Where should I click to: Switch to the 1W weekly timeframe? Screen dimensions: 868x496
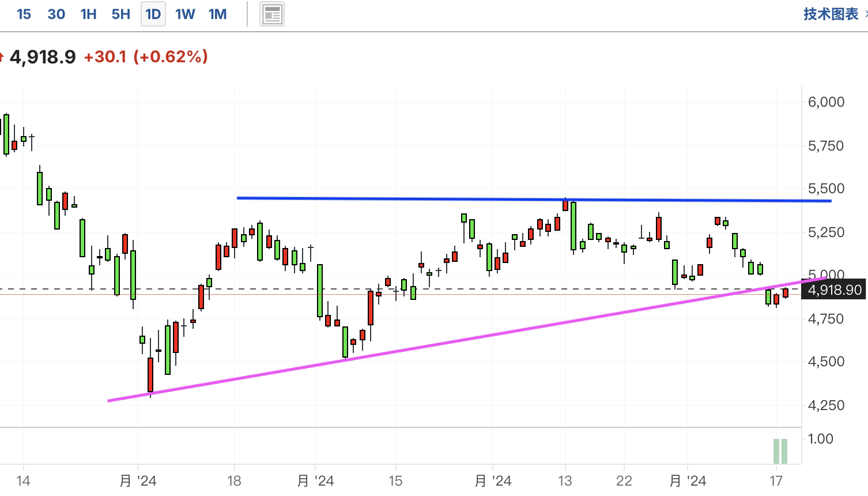(x=185, y=14)
